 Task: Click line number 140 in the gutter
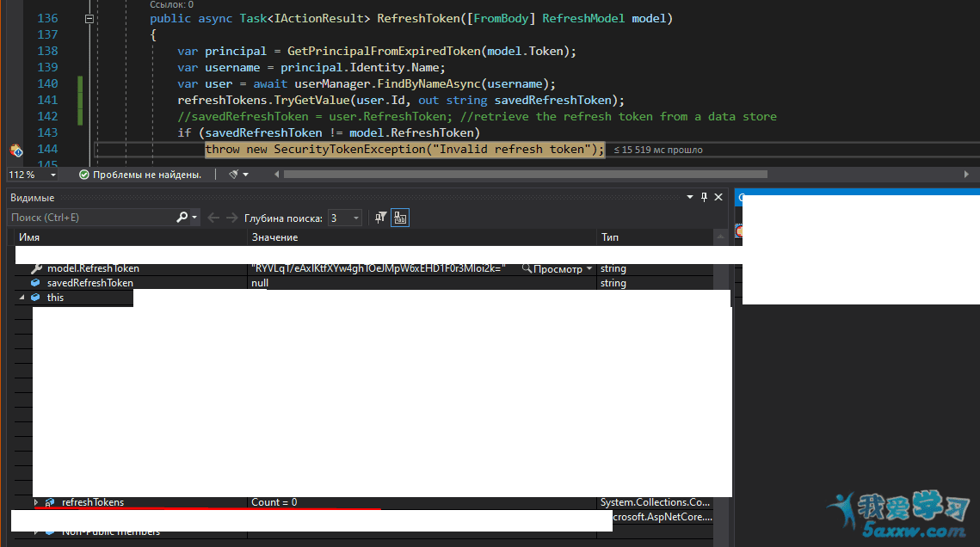(47, 83)
